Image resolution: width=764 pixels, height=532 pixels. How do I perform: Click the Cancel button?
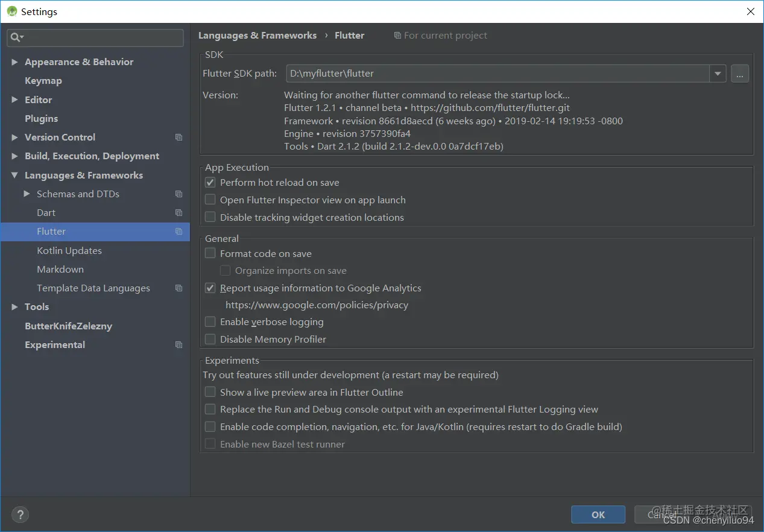coord(661,515)
